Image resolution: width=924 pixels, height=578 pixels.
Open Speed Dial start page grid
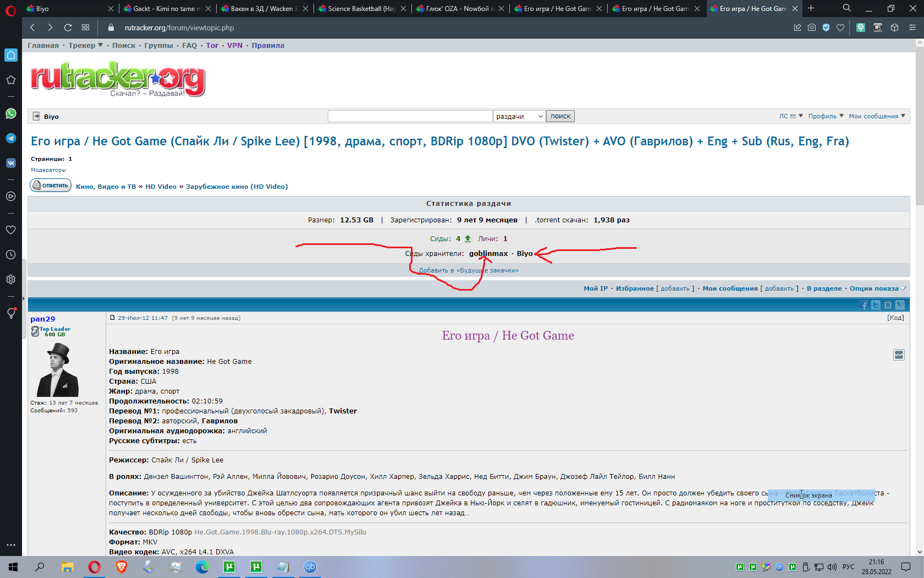coord(85,28)
